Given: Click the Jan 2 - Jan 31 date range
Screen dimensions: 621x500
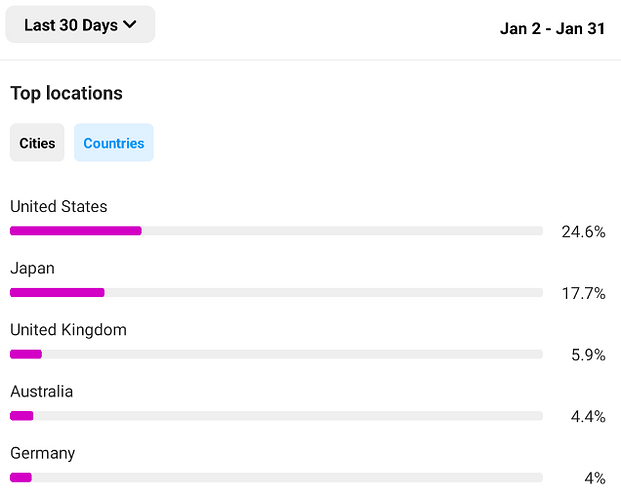Looking at the screenshot, I should [552, 29].
